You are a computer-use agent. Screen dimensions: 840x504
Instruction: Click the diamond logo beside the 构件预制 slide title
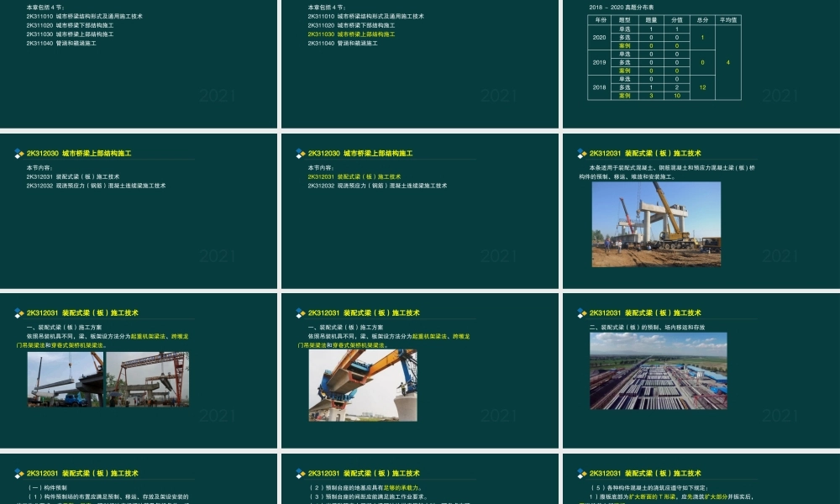(19, 474)
